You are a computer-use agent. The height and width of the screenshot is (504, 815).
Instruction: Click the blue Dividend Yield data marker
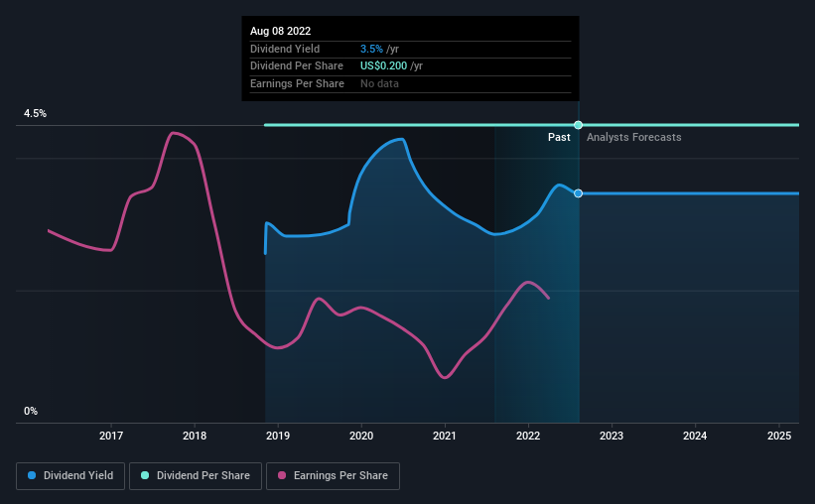click(x=578, y=193)
